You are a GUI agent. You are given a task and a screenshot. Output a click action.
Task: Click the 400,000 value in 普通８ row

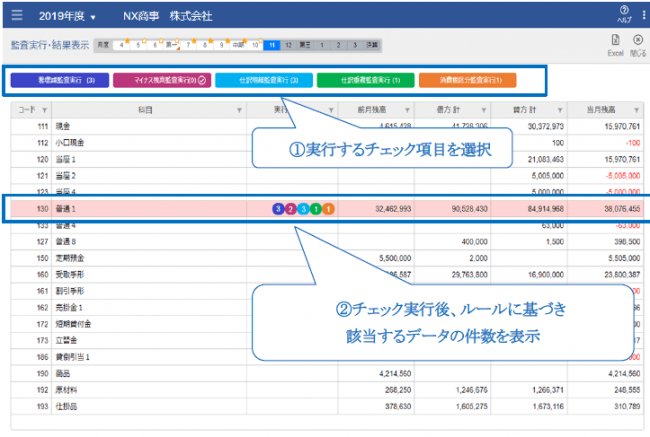point(474,241)
